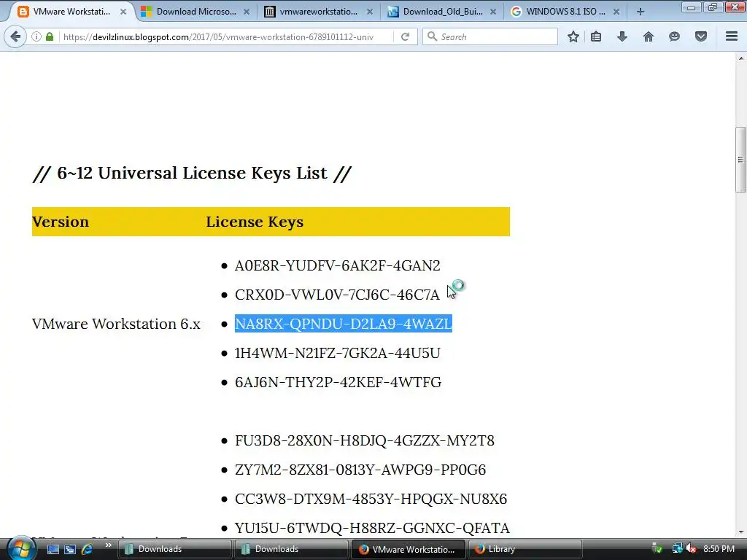Switch to the Download_Old_Builds tab
Screen dimensions: 747x560
443,12
